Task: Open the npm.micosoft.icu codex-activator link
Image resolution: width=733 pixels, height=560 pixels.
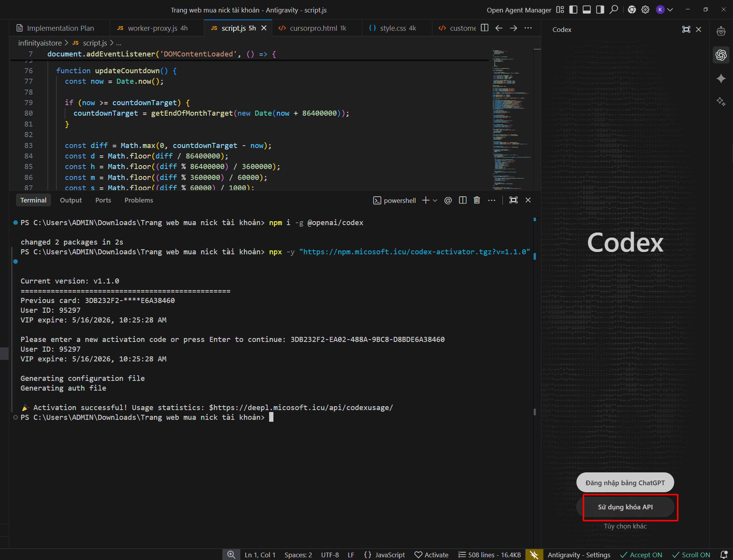Action: click(414, 252)
